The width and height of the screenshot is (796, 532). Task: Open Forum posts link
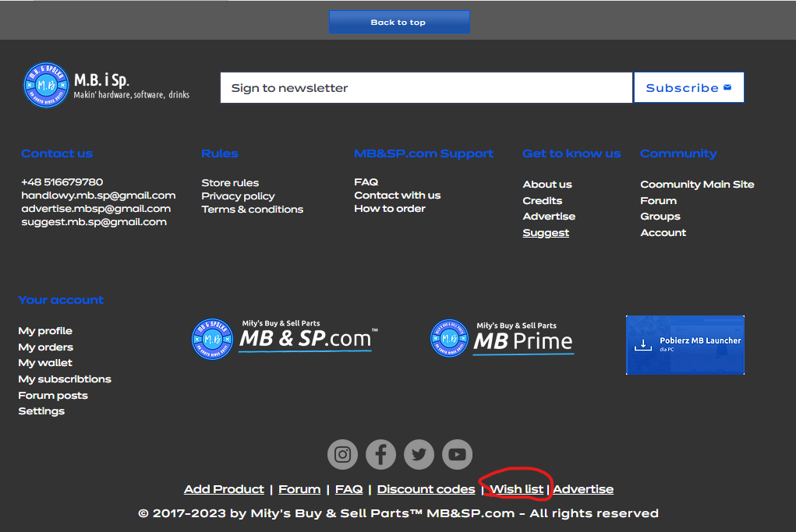53,396
